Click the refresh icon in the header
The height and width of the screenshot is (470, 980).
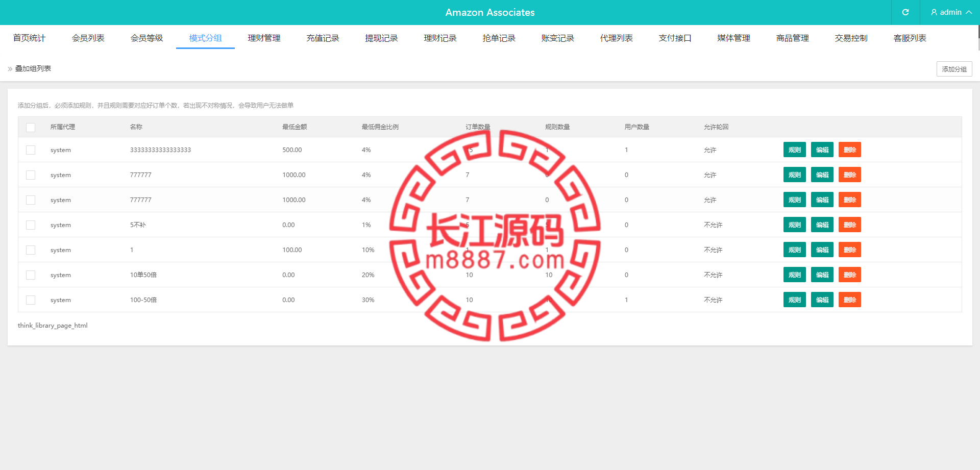tap(905, 12)
